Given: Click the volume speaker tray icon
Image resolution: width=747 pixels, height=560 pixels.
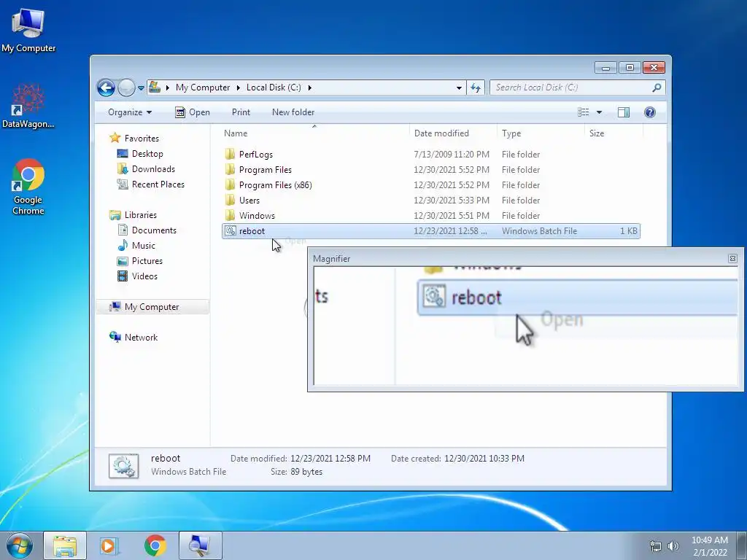Looking at the screenshot, I should (673, 546).
